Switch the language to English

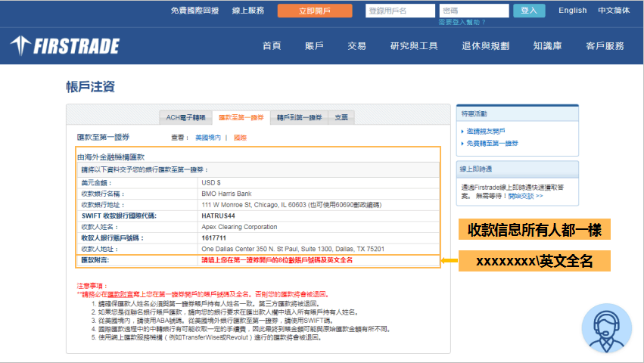573,11
